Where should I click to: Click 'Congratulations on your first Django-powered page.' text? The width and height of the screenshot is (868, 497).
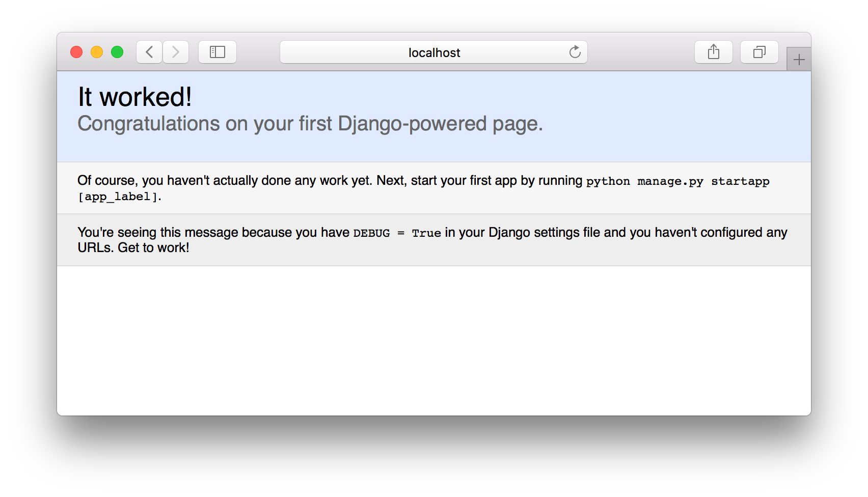(310, 124)
